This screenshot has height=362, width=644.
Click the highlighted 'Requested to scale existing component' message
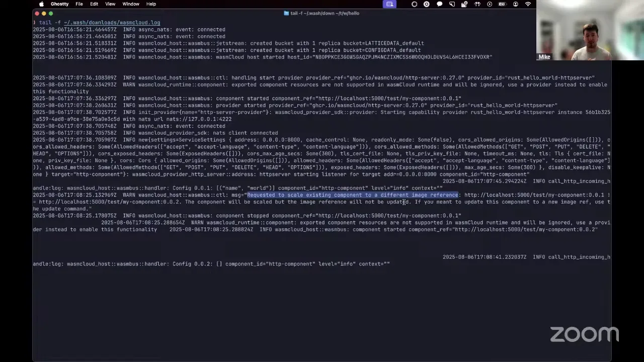click(353, 195)
